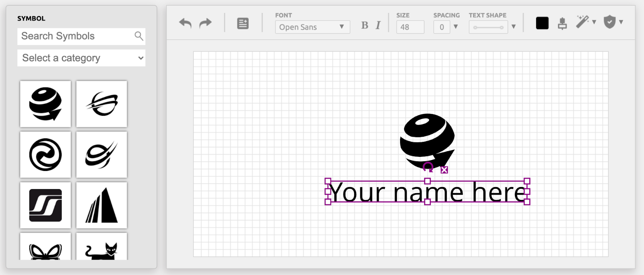Click the undo arrow icon
The image size is (644, 275).
[x=185, y=23]
